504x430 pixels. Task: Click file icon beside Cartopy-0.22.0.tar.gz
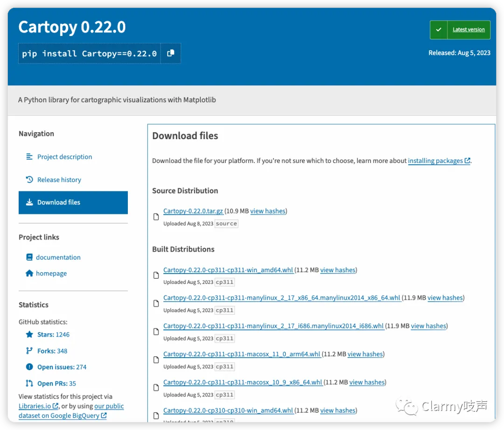tap(156, 217)
